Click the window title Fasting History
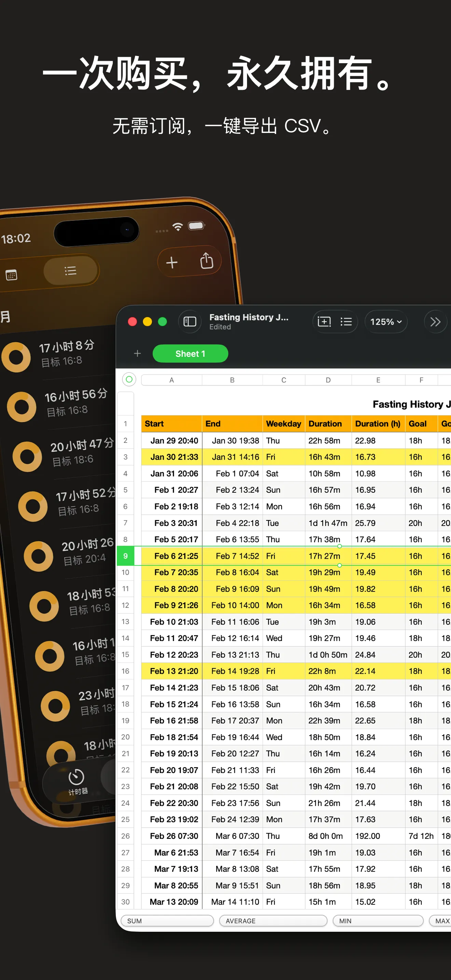Viewport: 451px width, 980px height. pos(249,317)
